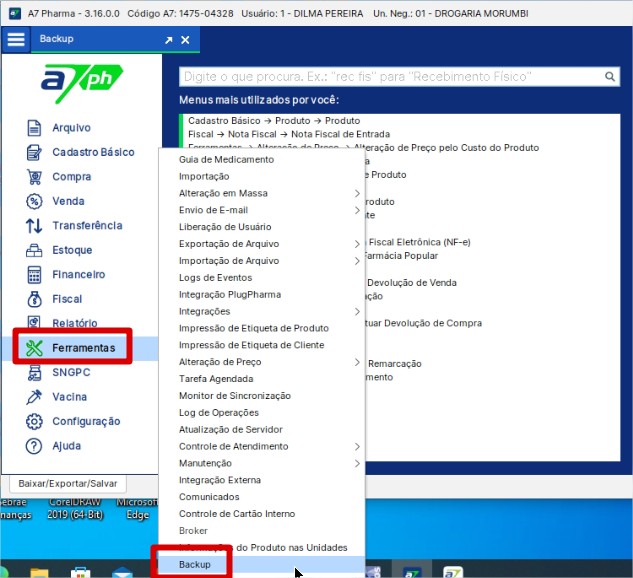Click the Ajuda question mark icon
The image size is (633, 578).
click(x=33, y=446)
